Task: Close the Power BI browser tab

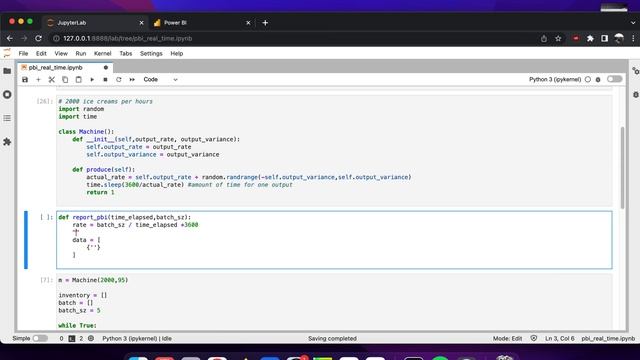Action: (x=248, y=23)
